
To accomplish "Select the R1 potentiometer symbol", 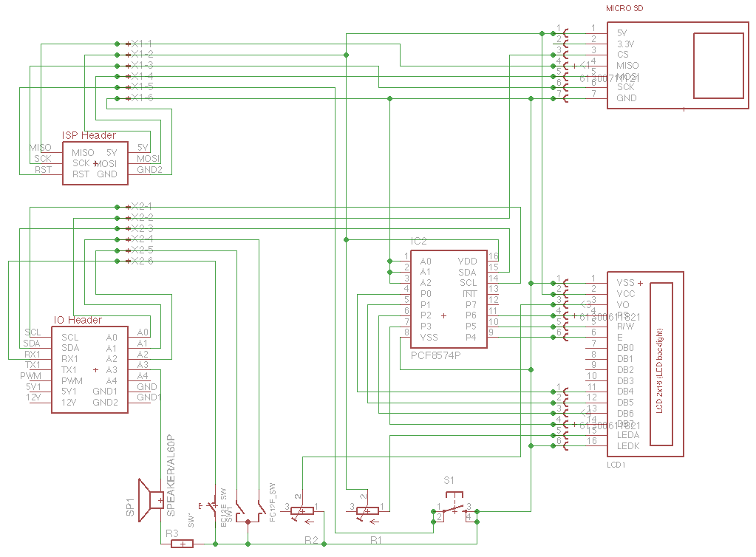I will 367,511.
